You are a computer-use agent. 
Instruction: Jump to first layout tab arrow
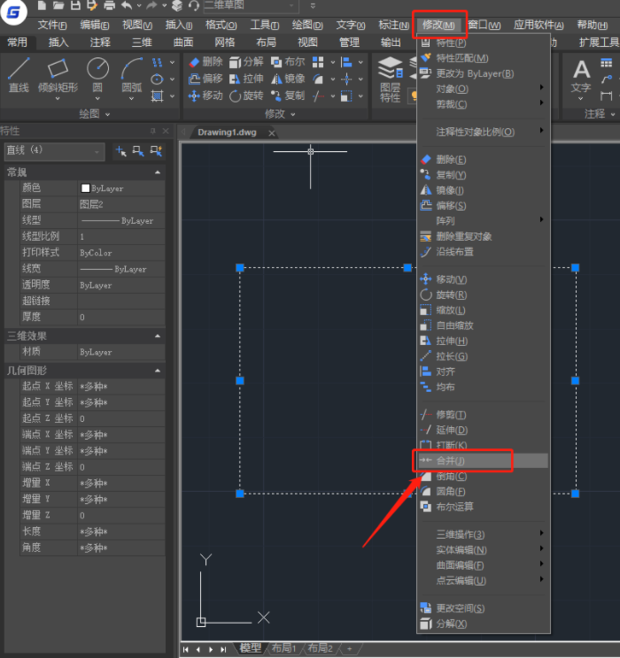point(186,650)
